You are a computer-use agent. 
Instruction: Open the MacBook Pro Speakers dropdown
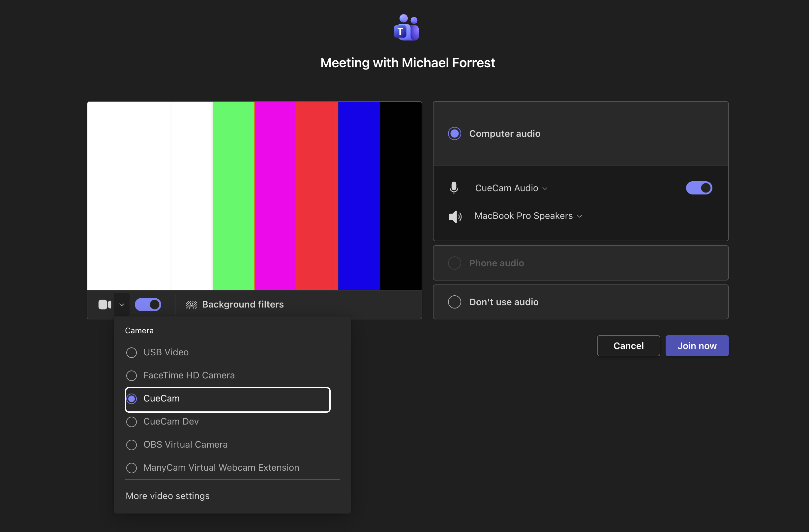(528, 216)
